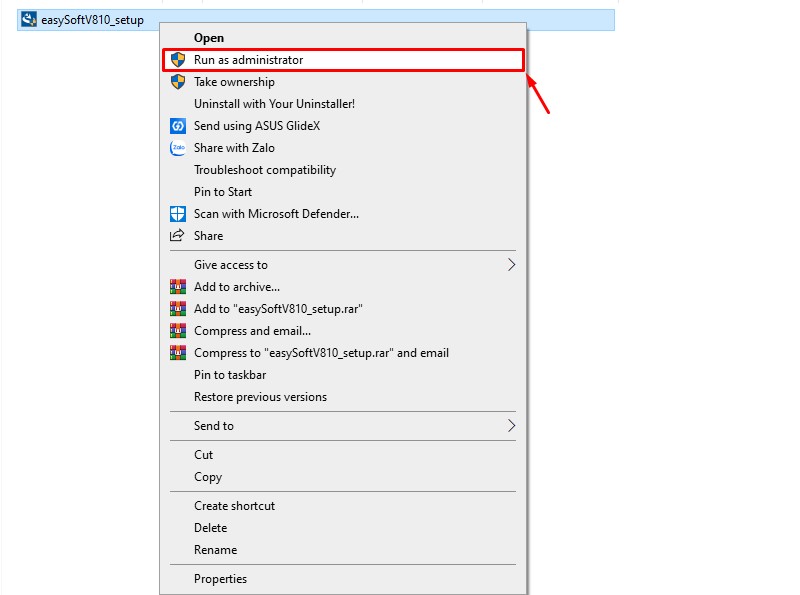Select Copy from the context menu
The height and width of the screenshot is (595, 800).
click(x=343, y=477)
